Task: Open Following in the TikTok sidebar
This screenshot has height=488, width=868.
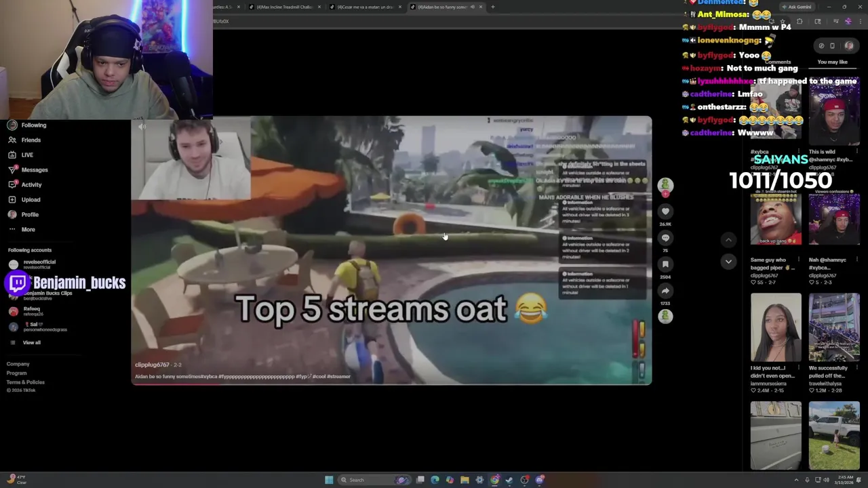Action: coord(27,125)
